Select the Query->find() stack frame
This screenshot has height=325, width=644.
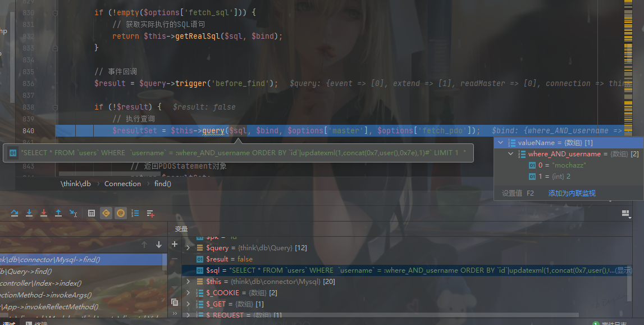81,272
